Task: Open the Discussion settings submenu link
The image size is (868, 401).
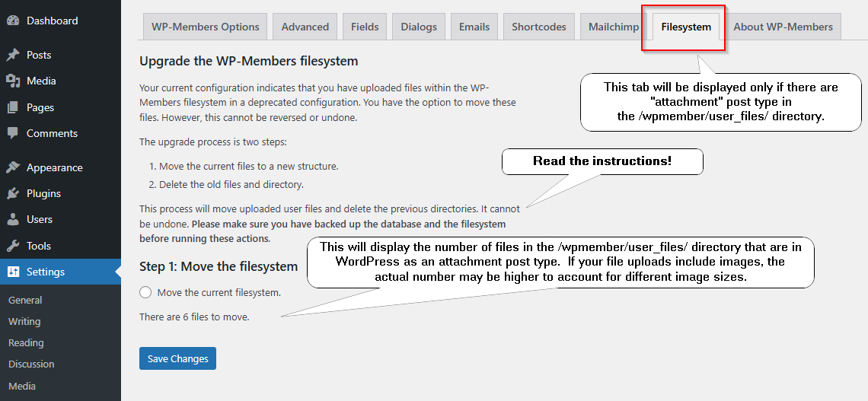Action: (31, 364)
